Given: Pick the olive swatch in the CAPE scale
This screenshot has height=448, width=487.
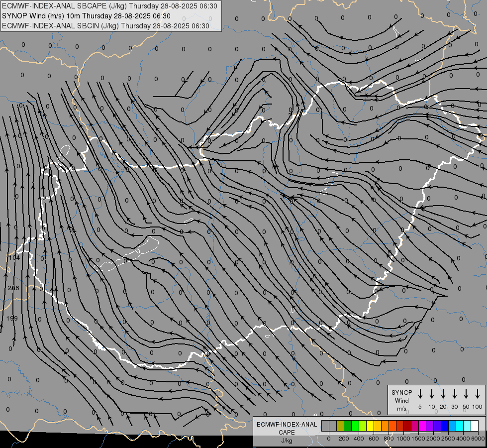Looking at the screenshot, I should point(340,426).
